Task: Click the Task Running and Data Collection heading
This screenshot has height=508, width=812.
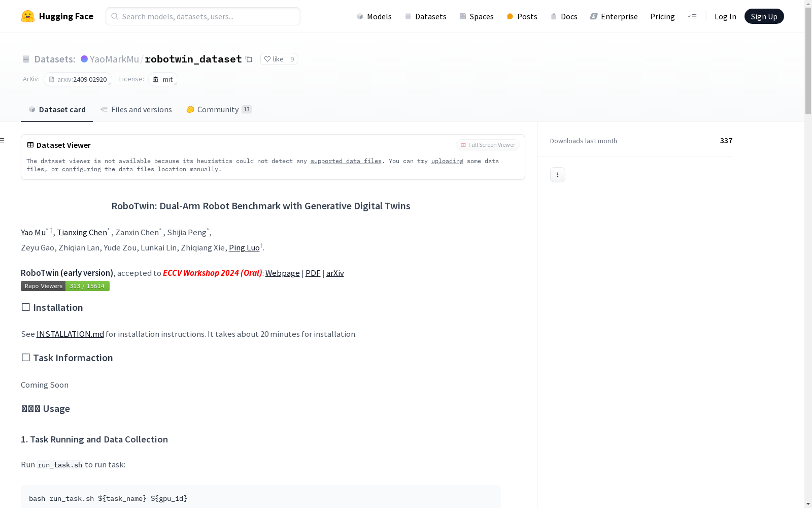Action: 94,439
